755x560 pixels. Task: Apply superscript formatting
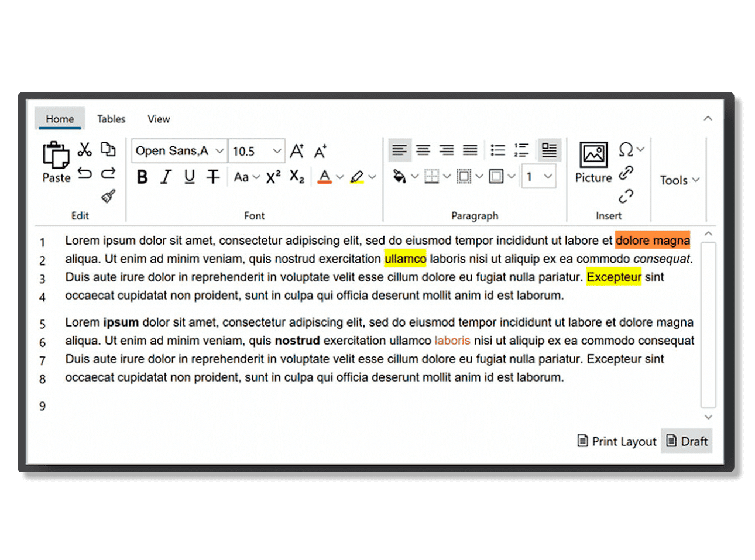click(273, 177)
